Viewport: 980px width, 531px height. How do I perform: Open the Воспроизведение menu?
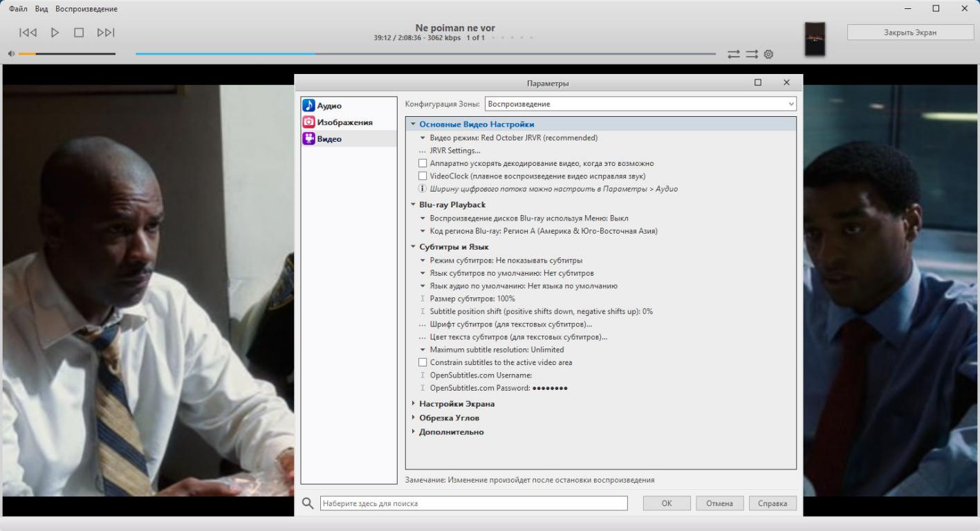click(86, 9)
